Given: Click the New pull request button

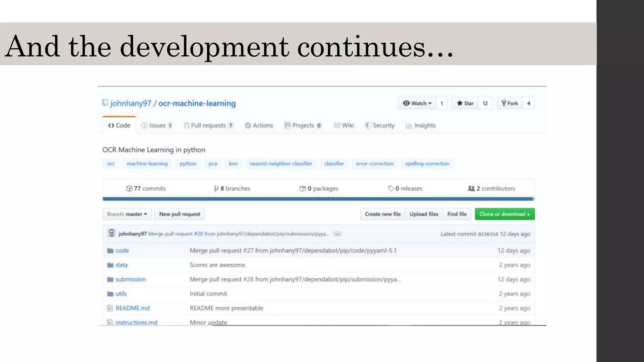Looking at the screenshot, I should coord(180,214).
